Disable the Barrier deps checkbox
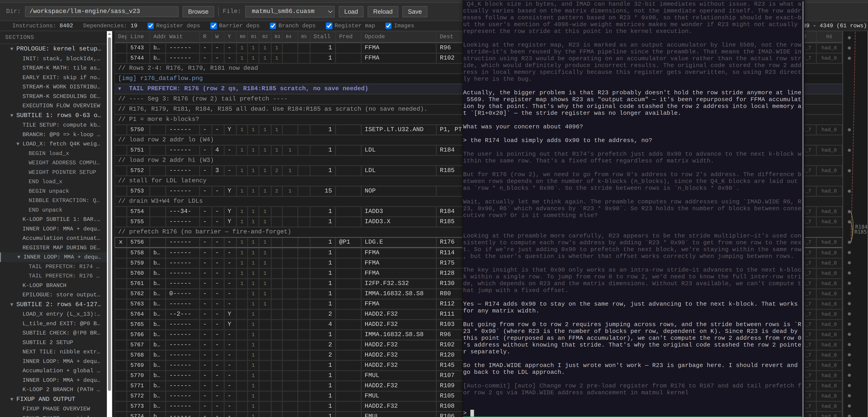Screen dimensions: 868x417 click(213, 26)
